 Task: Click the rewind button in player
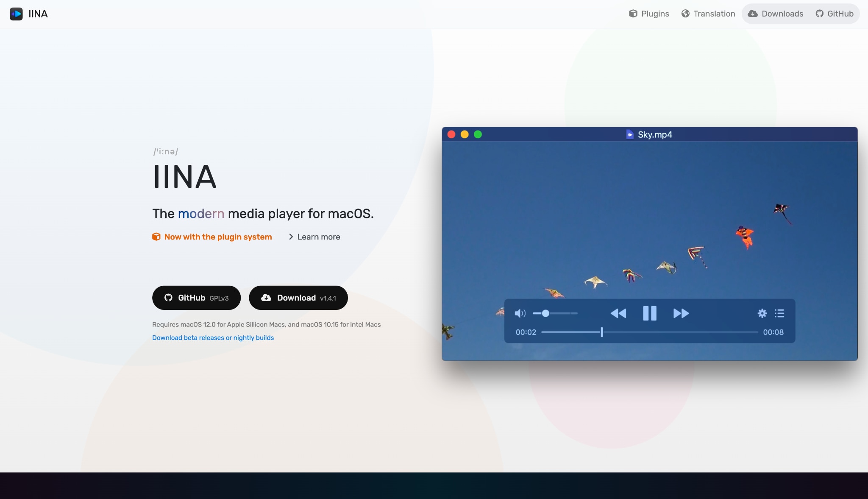point(618,313)
